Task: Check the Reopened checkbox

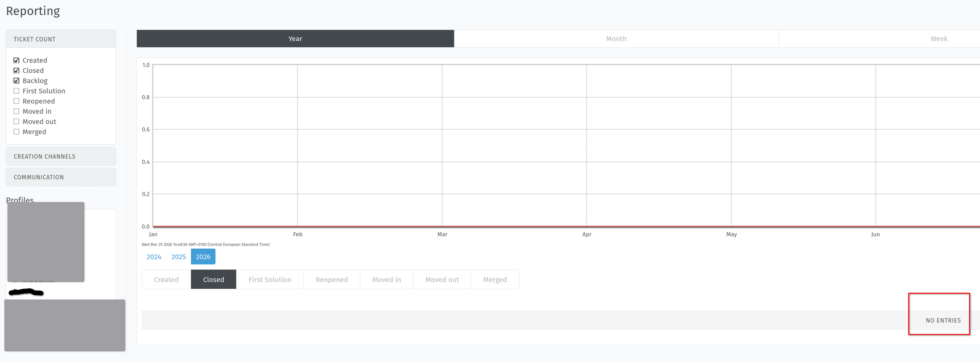Action: [x=16, y=101]
